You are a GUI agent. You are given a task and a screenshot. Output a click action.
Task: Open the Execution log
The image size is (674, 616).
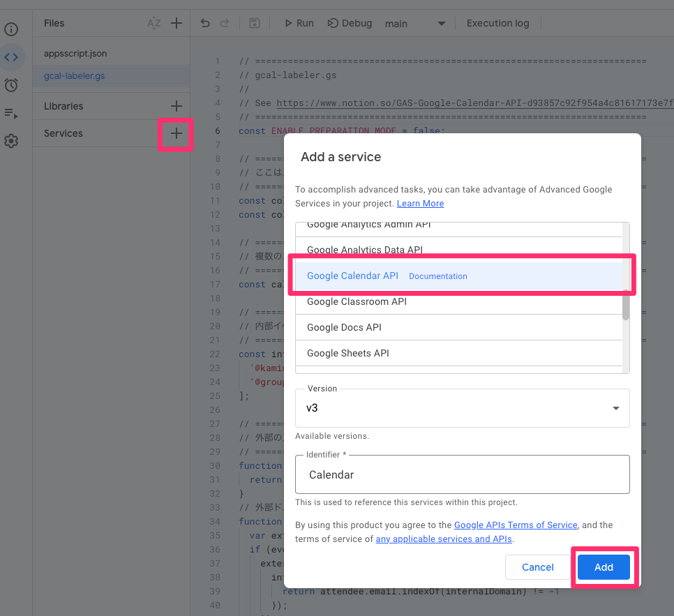[497, 23]
